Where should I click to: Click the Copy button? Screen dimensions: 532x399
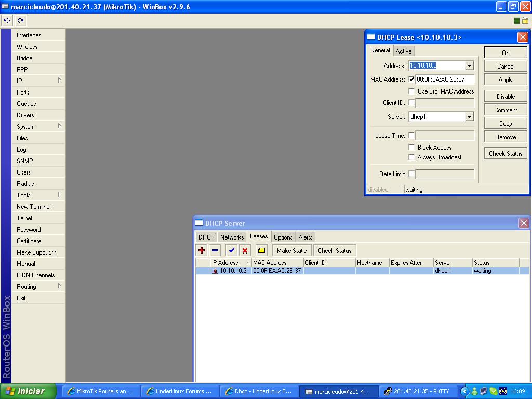506,124
